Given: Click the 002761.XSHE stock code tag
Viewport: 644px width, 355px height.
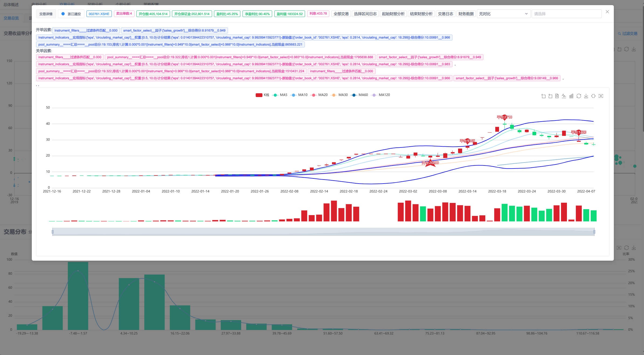Looking at the screenshot, I should point(99,14).
